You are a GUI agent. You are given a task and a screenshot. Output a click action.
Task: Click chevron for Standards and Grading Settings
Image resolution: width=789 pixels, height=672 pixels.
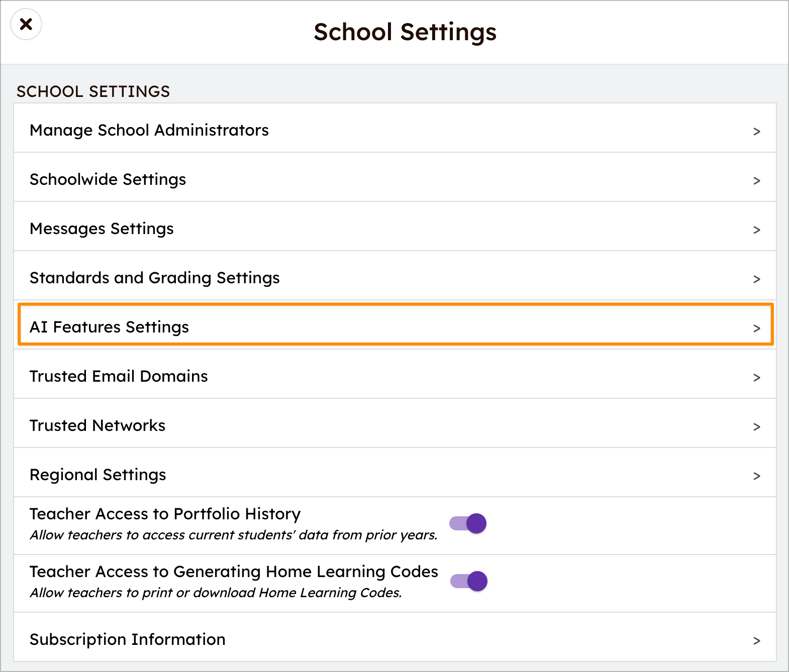756,279
